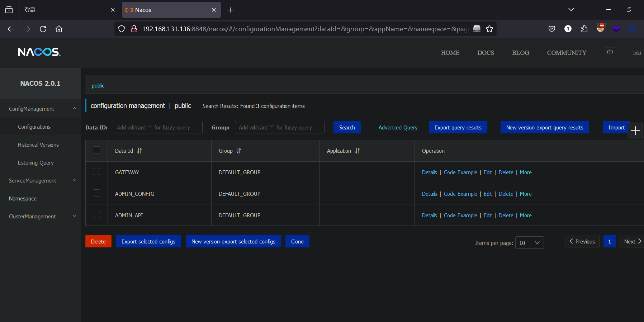644x322 pixels.
Task: Focus the Group search field
Action: pos(280,127)
